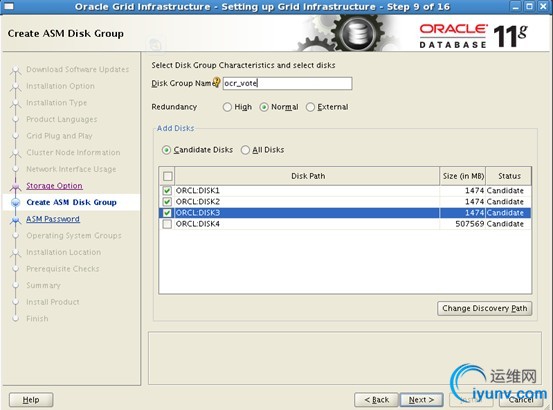Click the Cancel button

point(521,400)
